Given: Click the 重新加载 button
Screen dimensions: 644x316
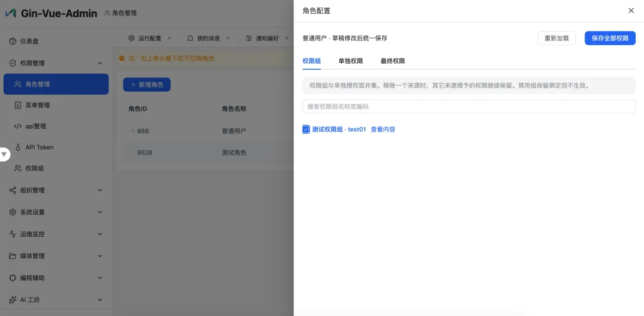Looking at the screenshot, I should pyautogui.click(x=556, y=38).
